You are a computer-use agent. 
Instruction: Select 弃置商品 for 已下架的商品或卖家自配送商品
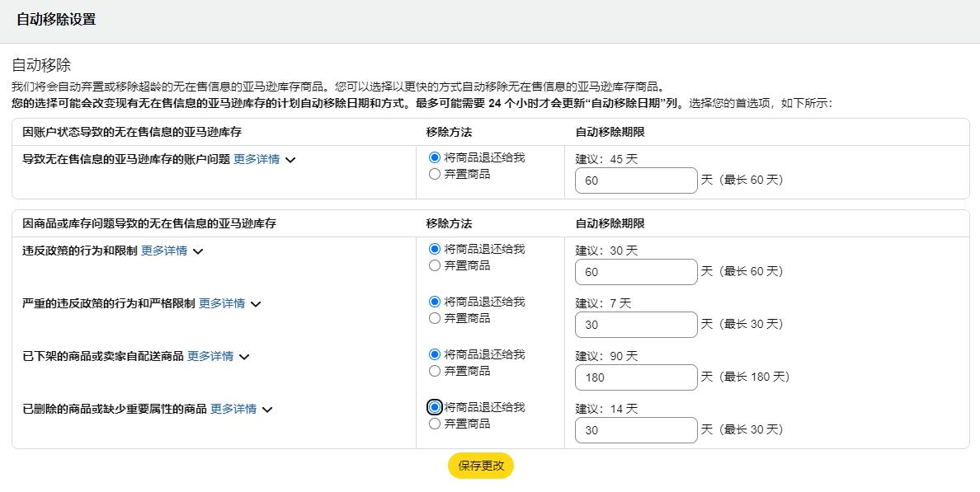point(435,371)
